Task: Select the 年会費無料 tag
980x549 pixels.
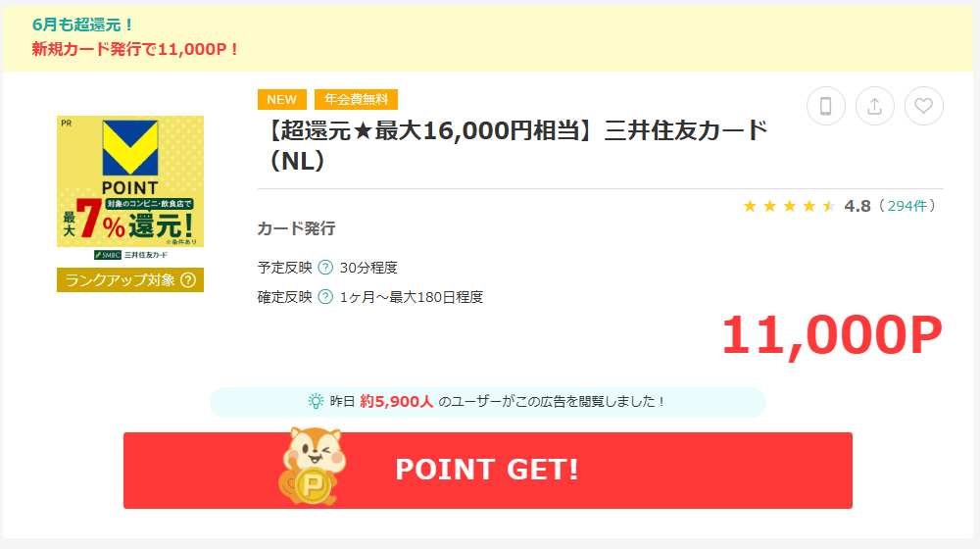Action: [357, 99]
